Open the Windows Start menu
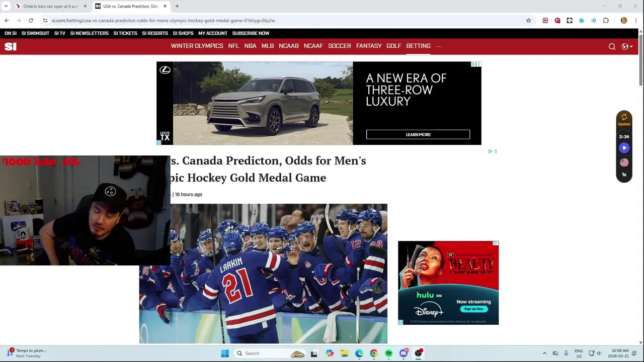Viewport: 644px width, 362px height. 225,353
